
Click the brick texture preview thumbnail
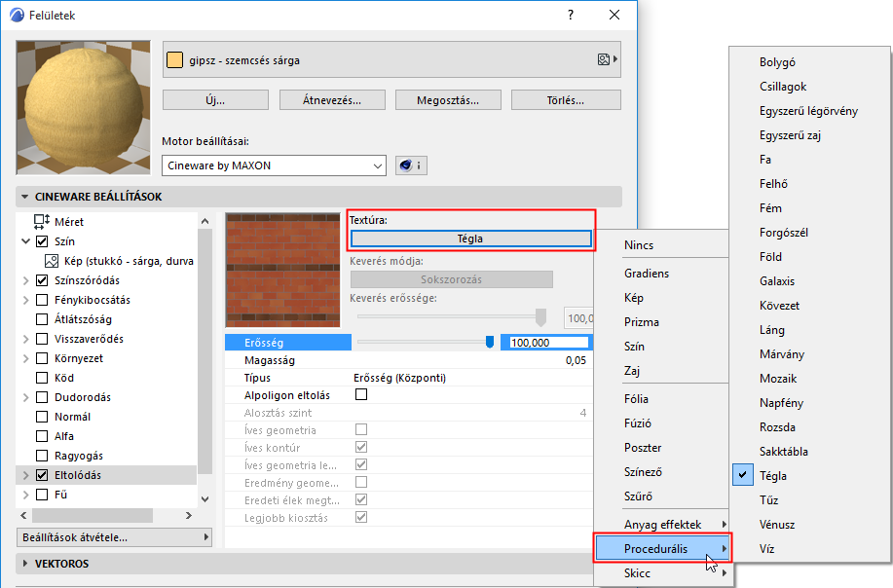coord(283,271)
